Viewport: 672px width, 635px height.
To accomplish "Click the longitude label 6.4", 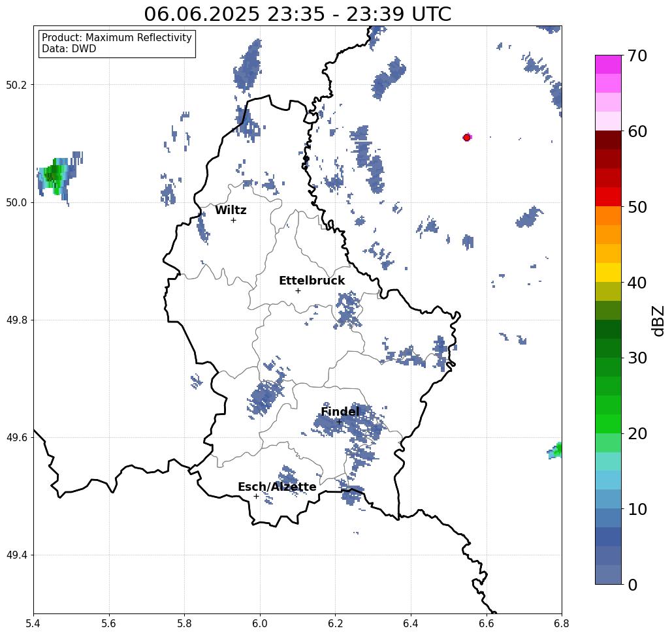I will tap(411, 623).
